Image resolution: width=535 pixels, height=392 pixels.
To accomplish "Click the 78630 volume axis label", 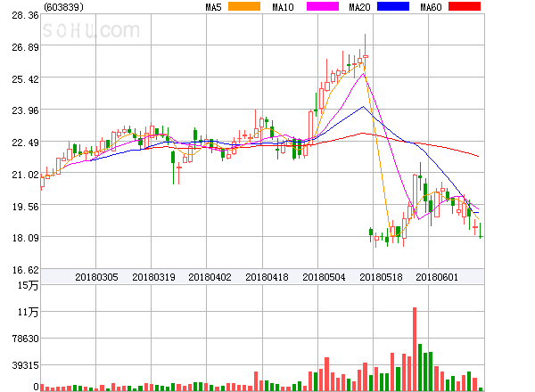I will [25, 339].
